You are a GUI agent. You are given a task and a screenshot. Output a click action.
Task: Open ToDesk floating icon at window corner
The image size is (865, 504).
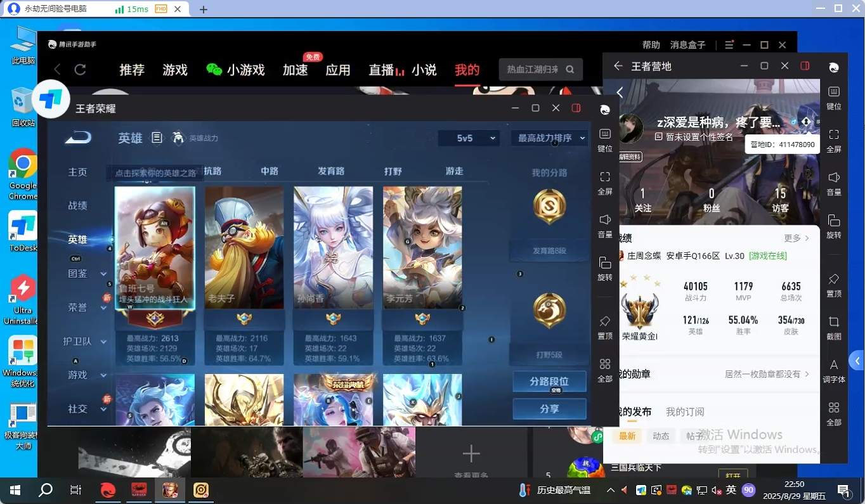tap(51, 100)
